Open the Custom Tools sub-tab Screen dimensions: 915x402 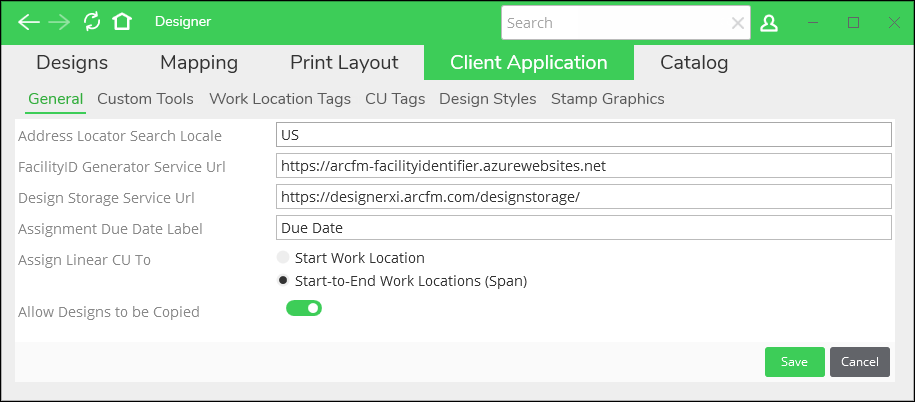(x=145, y=99)
